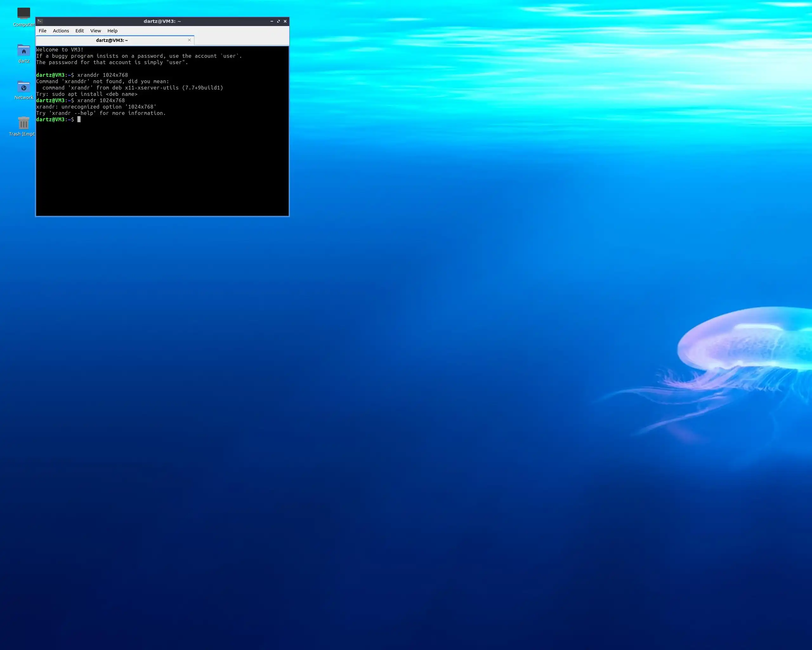
Task: Open the Edit menu
Action: (80, 31)
